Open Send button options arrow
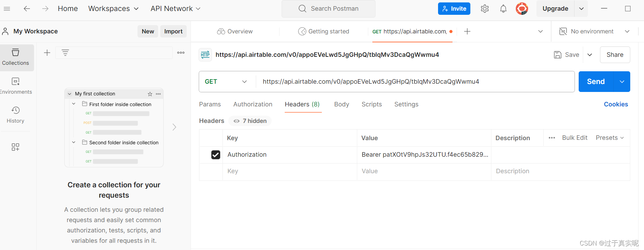 click(622, 82)
